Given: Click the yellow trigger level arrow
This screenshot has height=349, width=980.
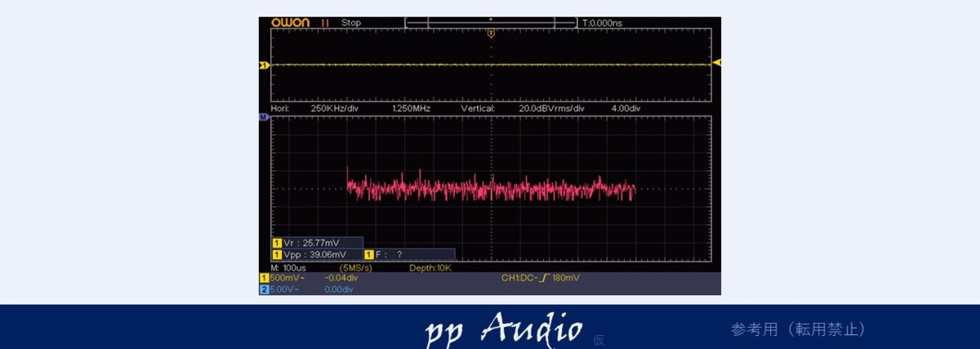Looking at the screenshot, I should 717,62.
